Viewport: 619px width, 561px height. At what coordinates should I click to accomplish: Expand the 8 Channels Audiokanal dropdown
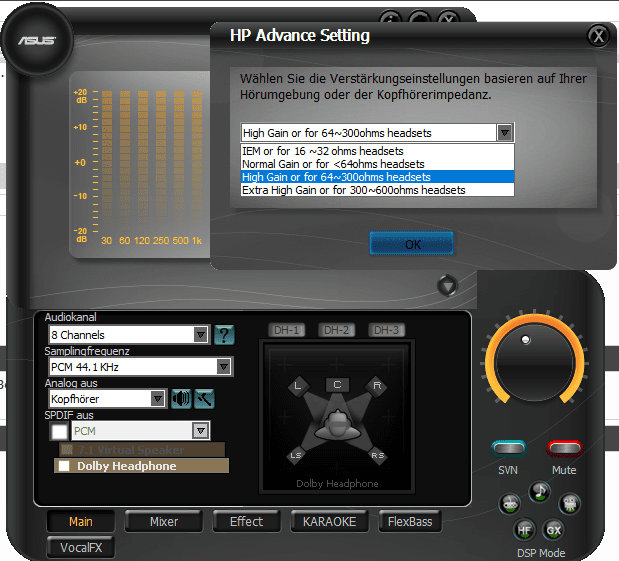pos(201,335)
